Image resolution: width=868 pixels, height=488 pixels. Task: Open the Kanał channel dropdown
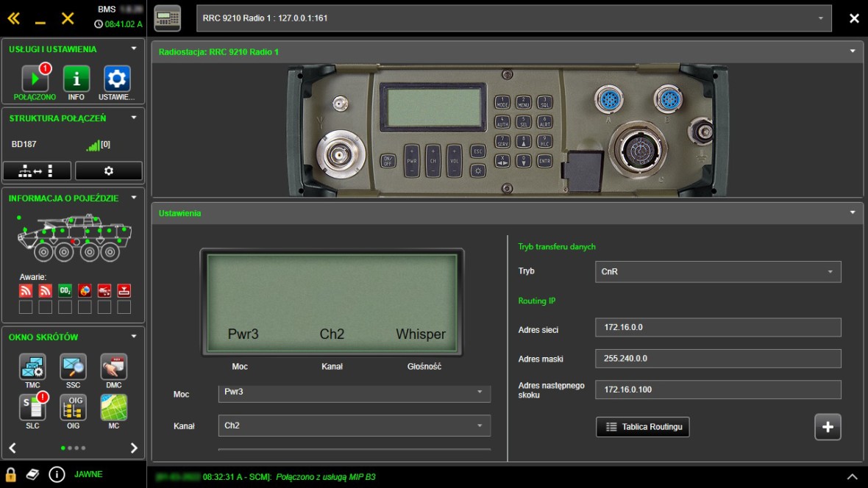pos(355,426)
